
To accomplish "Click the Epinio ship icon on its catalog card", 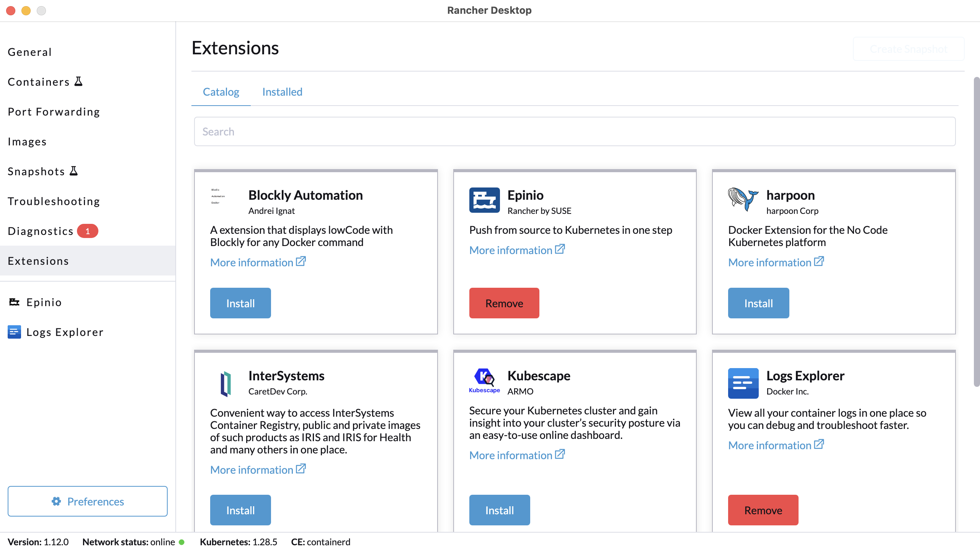I will [x=484, y=199].
